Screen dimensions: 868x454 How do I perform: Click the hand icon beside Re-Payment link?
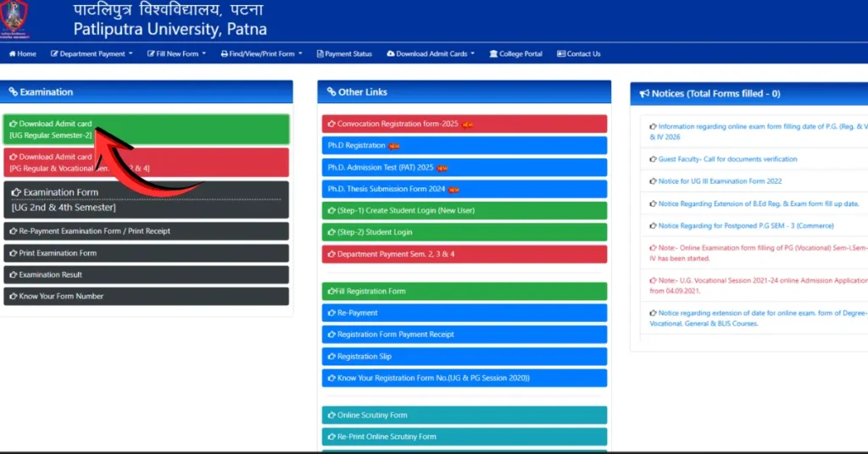[331, 313]
